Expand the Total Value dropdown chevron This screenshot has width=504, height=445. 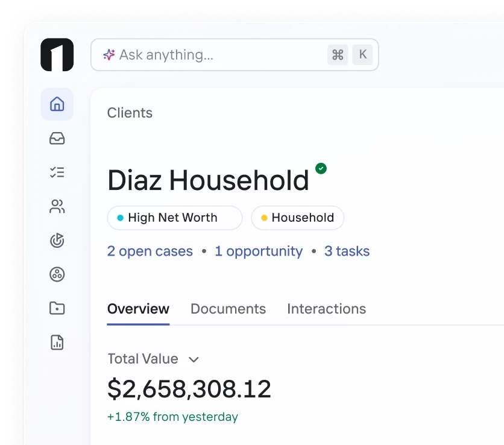click(194, 359)
